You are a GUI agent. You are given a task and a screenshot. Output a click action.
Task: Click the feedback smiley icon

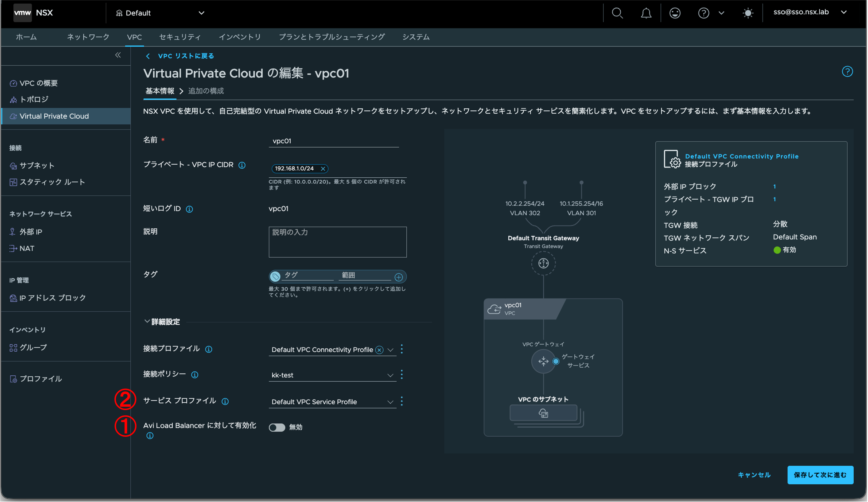tap(674, 13)
